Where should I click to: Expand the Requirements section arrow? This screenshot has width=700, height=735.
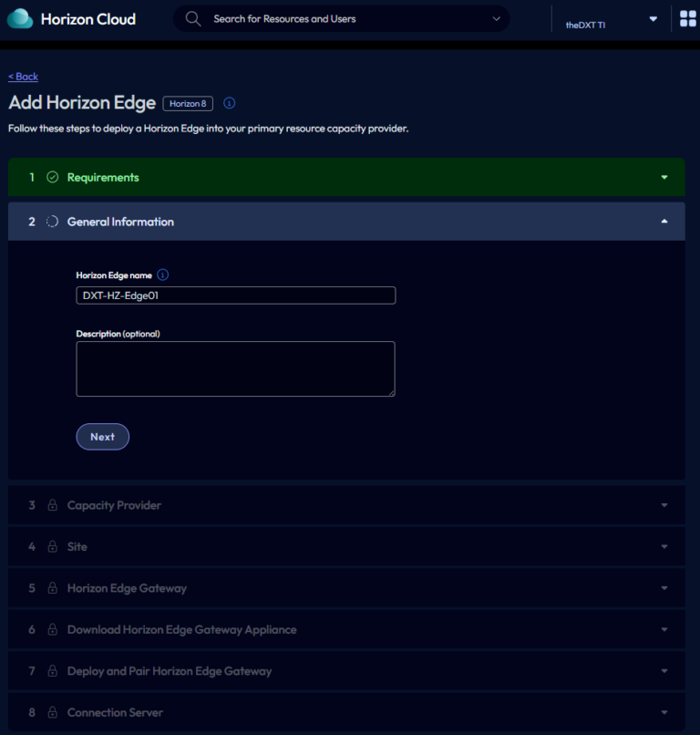tap(664, 177)
